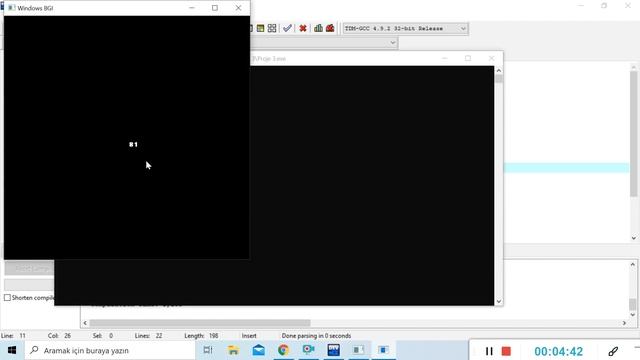Viewport: 640px width, 360px height.
Task: Toggle the Shorten compiler paths checkbox
Action: (x=7, y=298)
